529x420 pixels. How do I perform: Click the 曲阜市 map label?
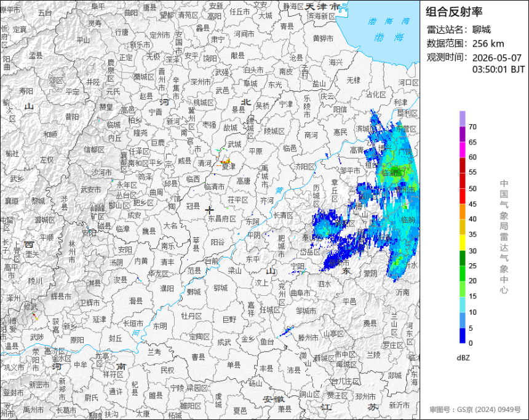coord(300,293)
